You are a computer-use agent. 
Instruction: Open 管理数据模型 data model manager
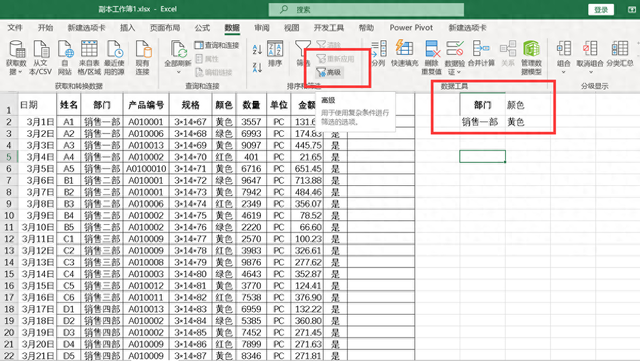pyautogui.click(x=531, y=49)
